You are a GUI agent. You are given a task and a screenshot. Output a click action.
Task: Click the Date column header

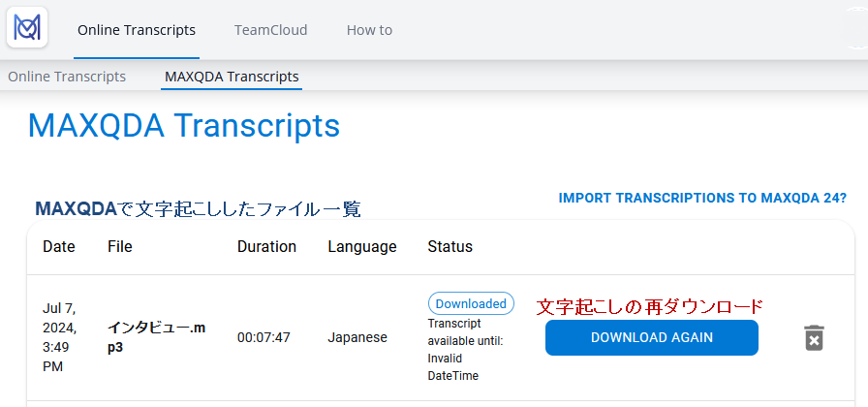(x=59, y=247)
